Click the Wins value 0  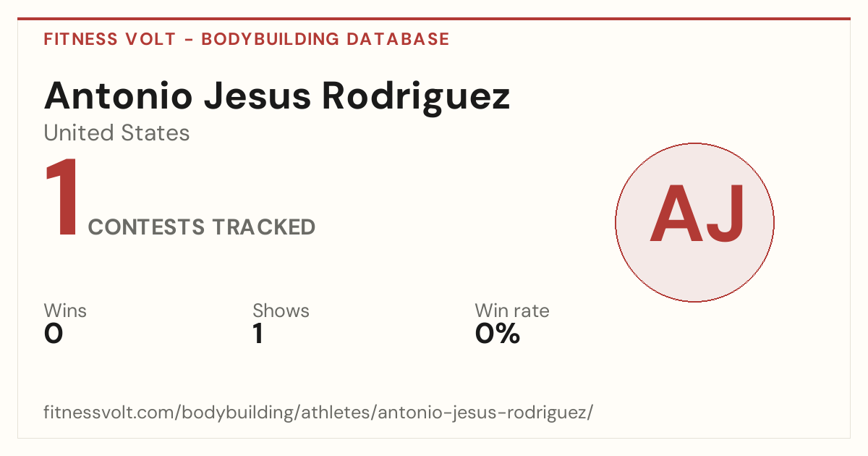(x=54, y=334)
